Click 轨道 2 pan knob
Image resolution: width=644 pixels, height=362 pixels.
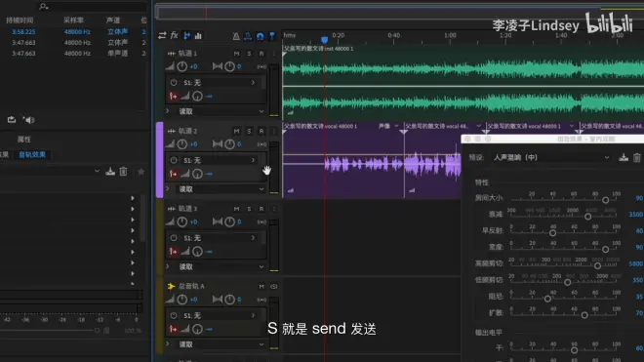[x=229, y=144]
